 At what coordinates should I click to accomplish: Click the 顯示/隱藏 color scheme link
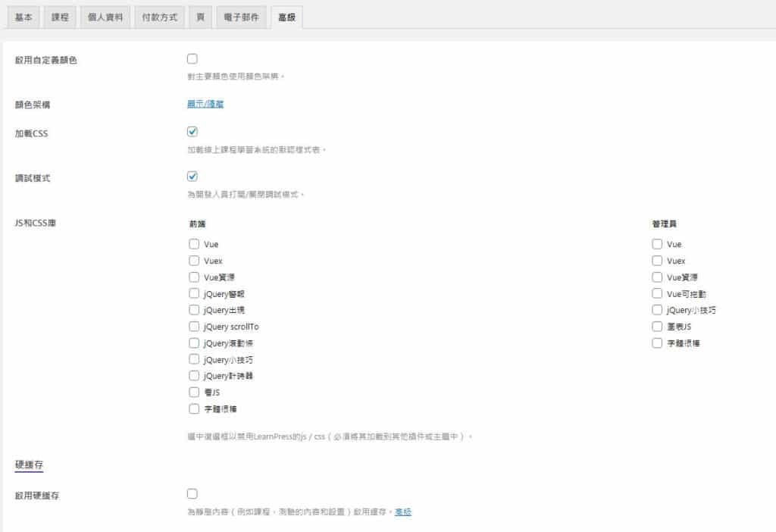tap(205, 104)
